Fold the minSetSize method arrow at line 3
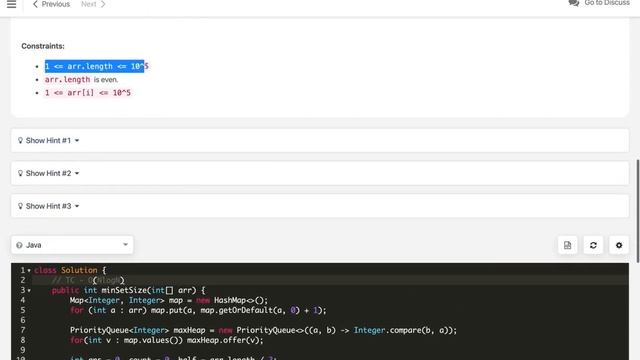Image resolution: width=640 pixels, height=360 pixels. coord(29,290)
